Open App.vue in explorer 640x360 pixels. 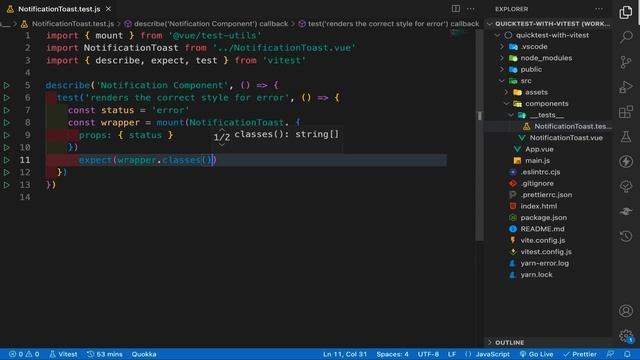pos(548,149)
